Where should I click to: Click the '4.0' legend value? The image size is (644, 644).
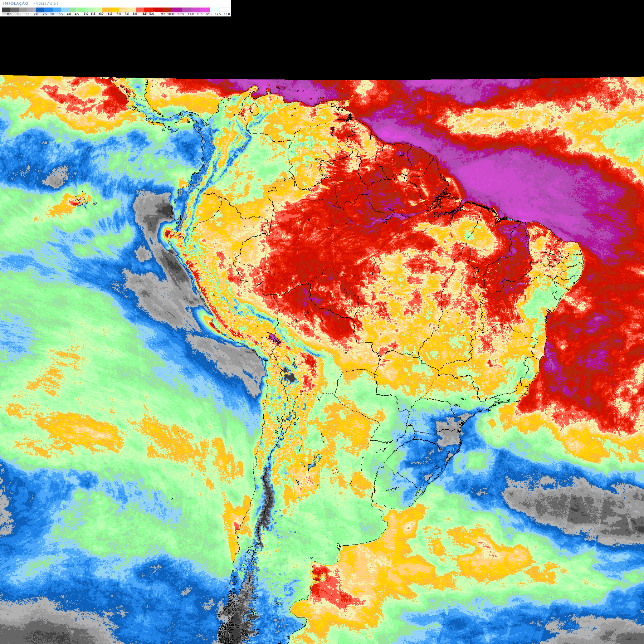coord(69,14)
